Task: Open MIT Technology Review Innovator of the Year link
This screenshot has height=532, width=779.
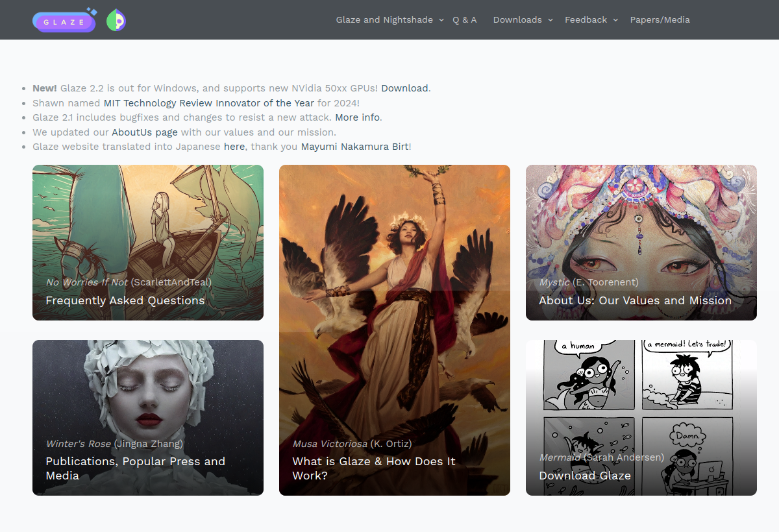Action: tap(209, 103)
